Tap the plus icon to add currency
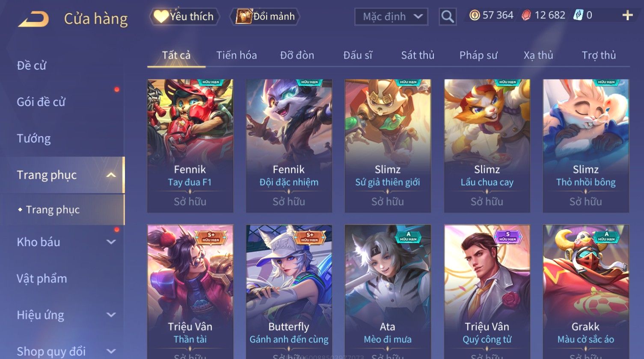 tap(627, 15)
